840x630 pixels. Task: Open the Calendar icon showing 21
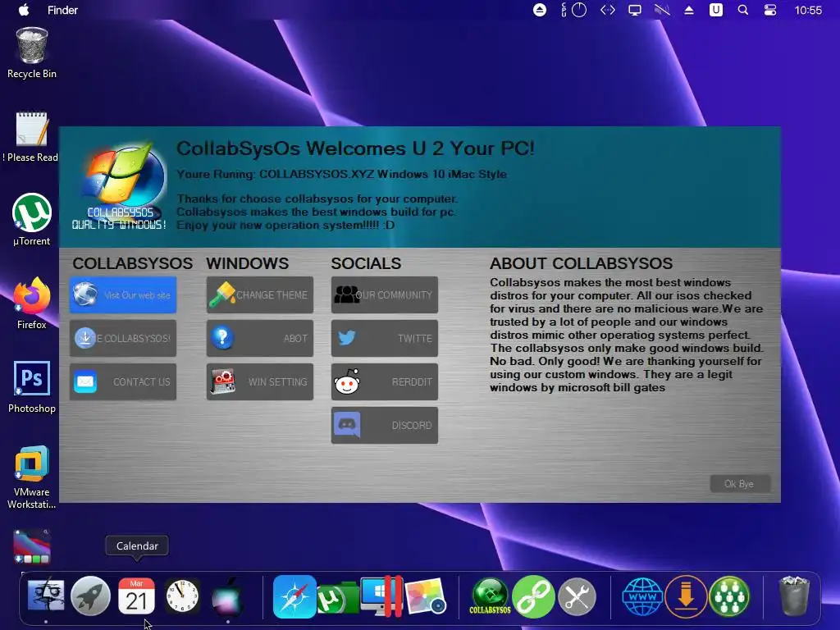pyautogui.click(x=136, y=596)
